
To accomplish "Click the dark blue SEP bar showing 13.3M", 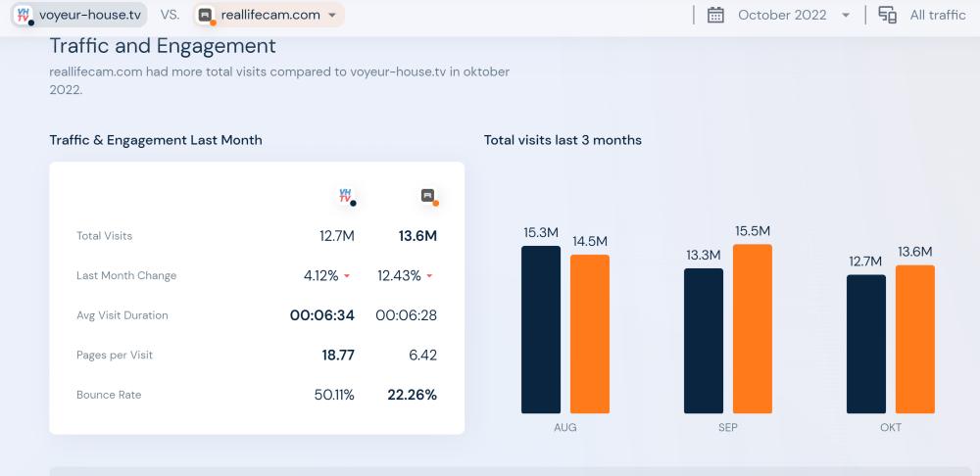I will [x=703, y=341].
